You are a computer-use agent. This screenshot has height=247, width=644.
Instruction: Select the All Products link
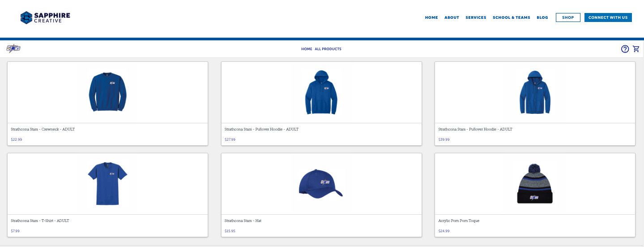point(328,49)
